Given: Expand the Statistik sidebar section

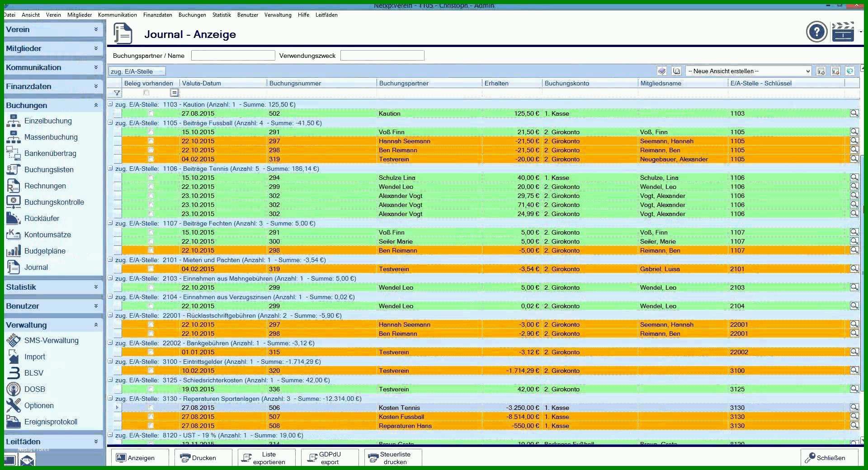Looking at the screenshot, I should point(53,287).
